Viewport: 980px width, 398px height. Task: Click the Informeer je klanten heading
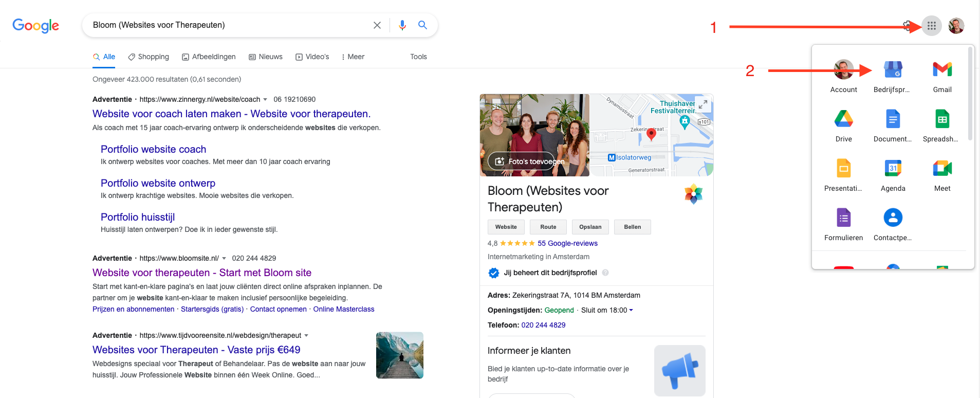(x=529, y=351)
